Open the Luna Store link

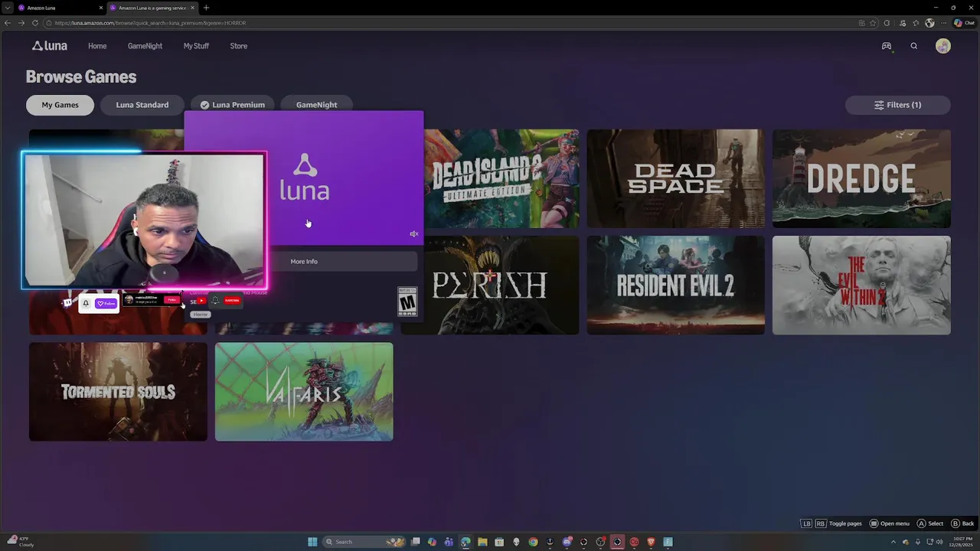point(239,46)
